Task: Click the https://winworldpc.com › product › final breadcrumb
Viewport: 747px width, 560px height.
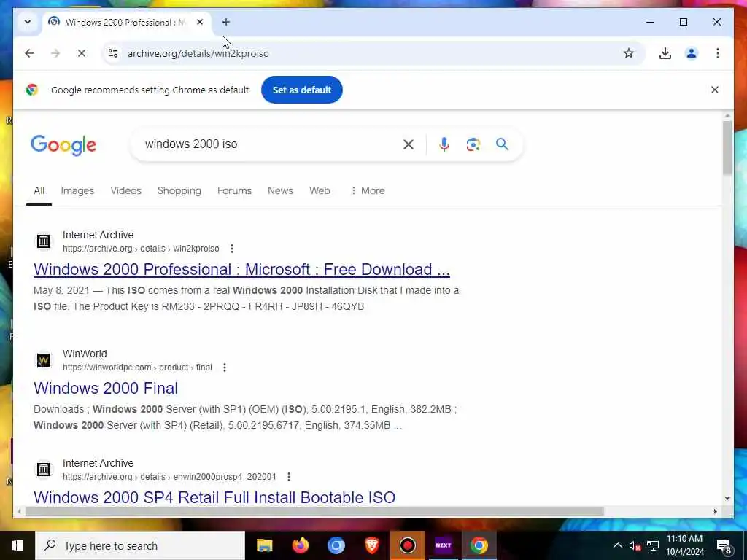Action: 137,367
